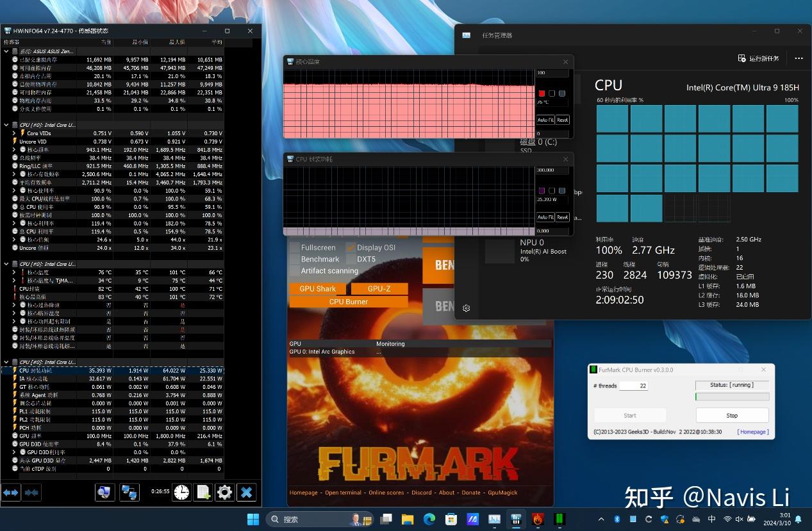
Task: Launch Microsoft Edge from taskbar
Action: (429, 519)
